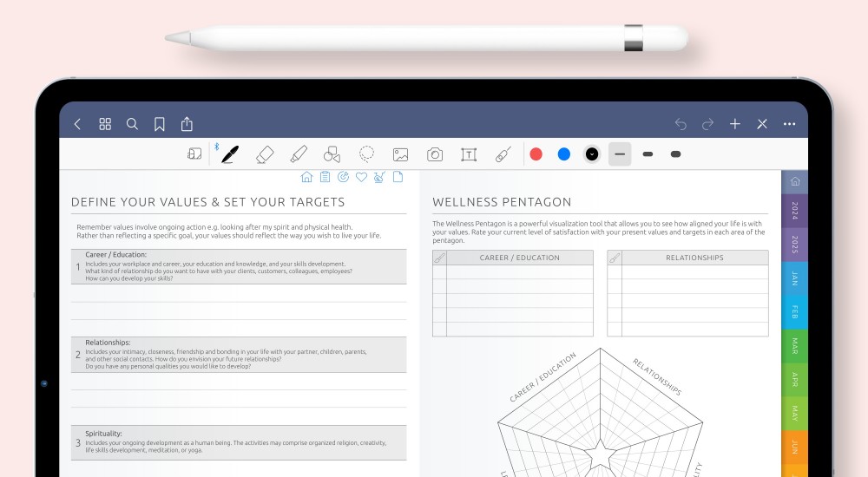The width and height of the screenshot is (868, 477).
Task: Select the Lasso selection tool
Action: pos(366,154)
